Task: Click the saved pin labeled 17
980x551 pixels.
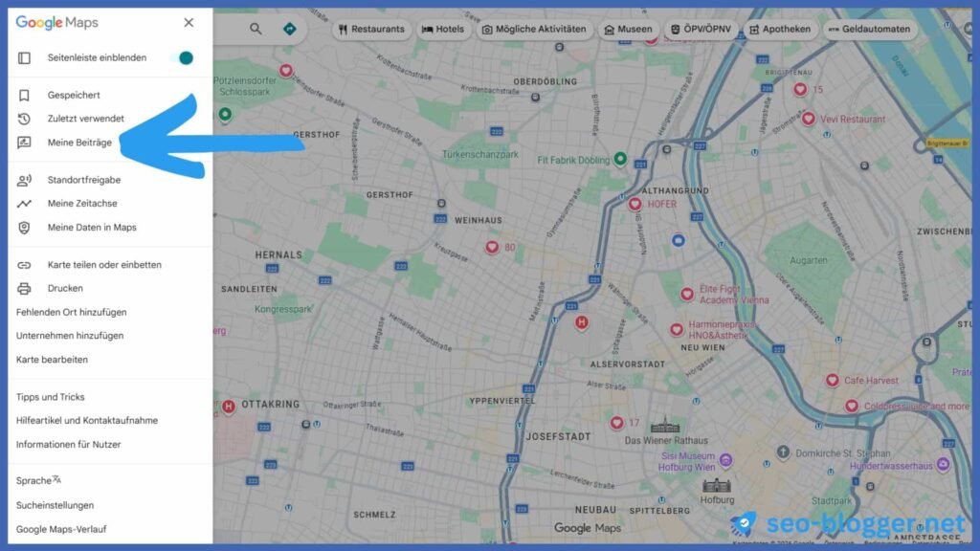Action: pos(617,423)
